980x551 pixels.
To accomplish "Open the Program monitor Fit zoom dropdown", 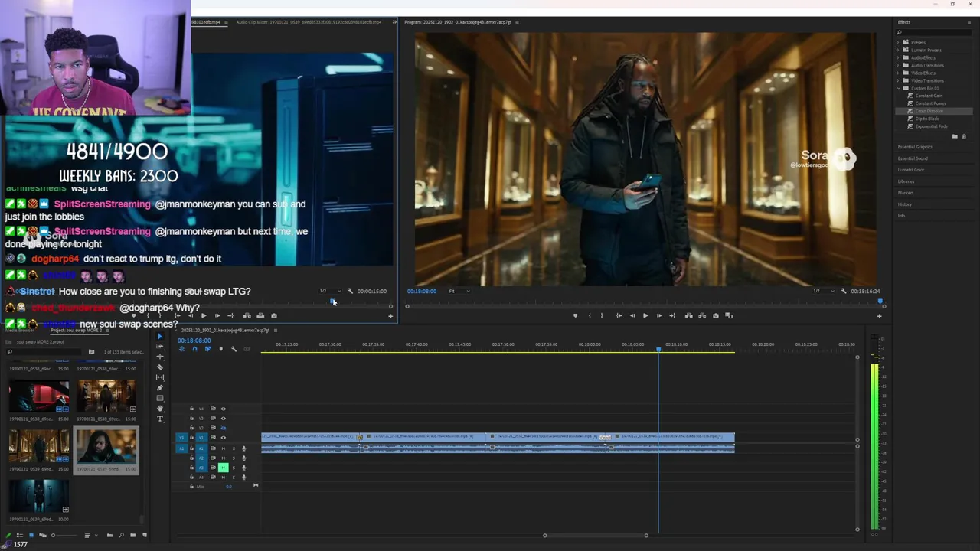I will [x=459, y=291].
